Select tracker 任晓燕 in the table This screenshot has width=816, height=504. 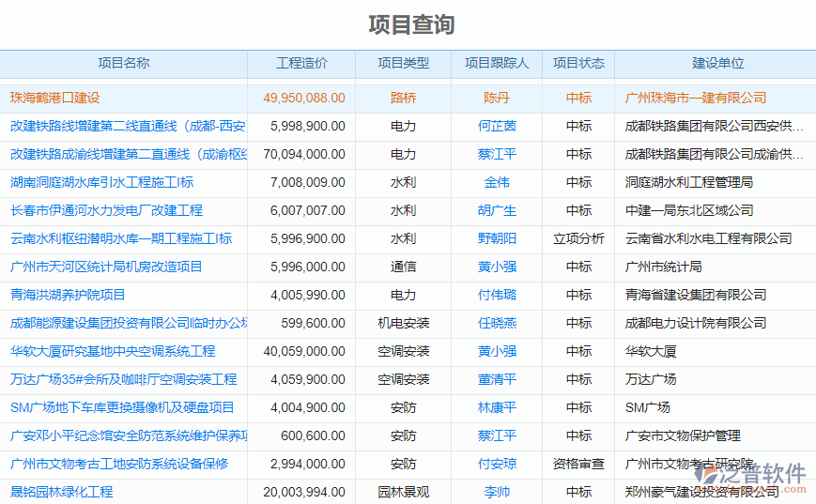click(x=497, y=323)
